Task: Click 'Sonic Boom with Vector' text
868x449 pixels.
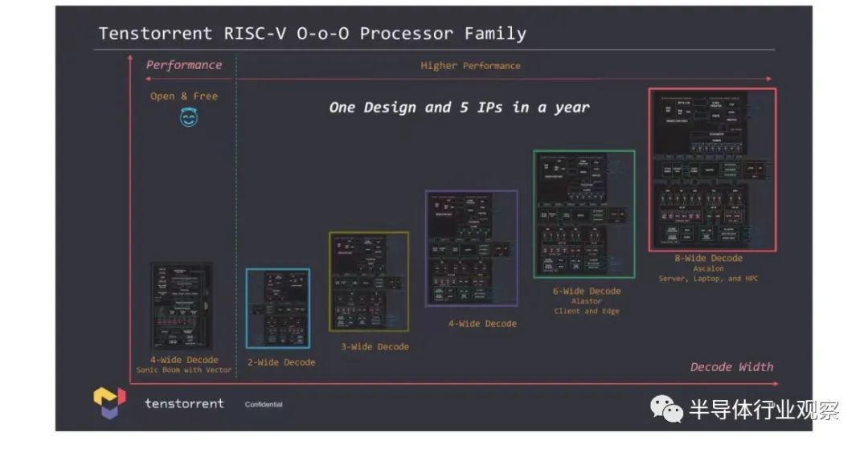Action: click(x=184, y=370)
